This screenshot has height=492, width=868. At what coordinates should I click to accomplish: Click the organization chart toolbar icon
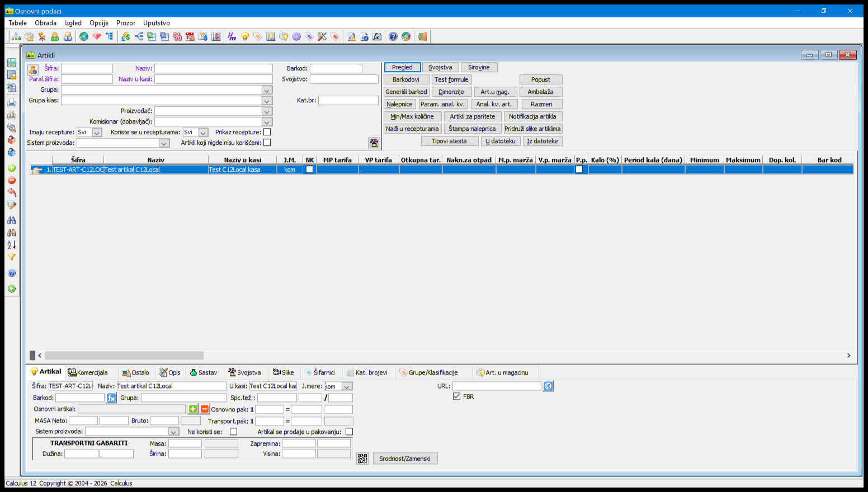(x=16, y=36)
